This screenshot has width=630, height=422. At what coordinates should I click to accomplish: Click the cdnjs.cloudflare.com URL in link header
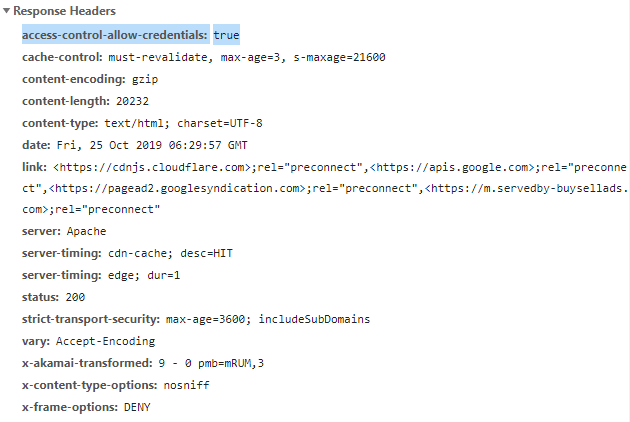coord(151,167)
